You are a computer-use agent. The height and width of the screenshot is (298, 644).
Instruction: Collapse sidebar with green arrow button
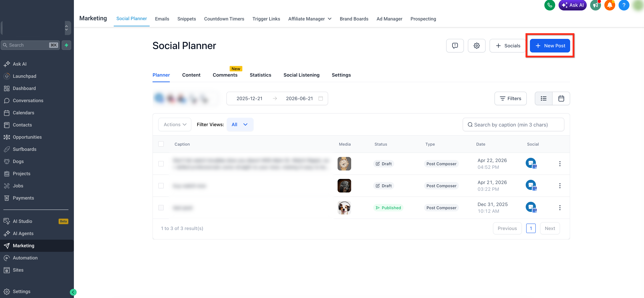point(73,292)
